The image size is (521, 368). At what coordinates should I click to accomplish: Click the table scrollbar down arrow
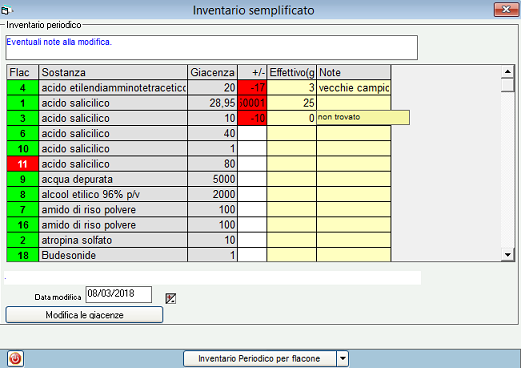(508, 255)
